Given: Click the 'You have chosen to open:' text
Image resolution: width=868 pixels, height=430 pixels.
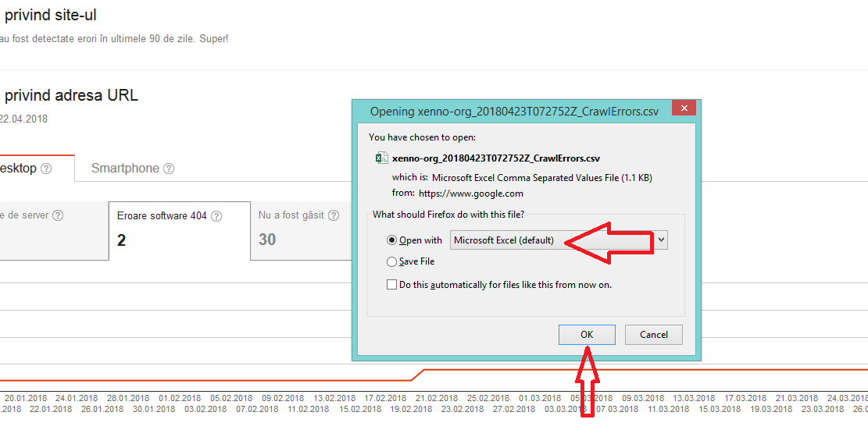Looking at the screenshot, I should 423,137.
